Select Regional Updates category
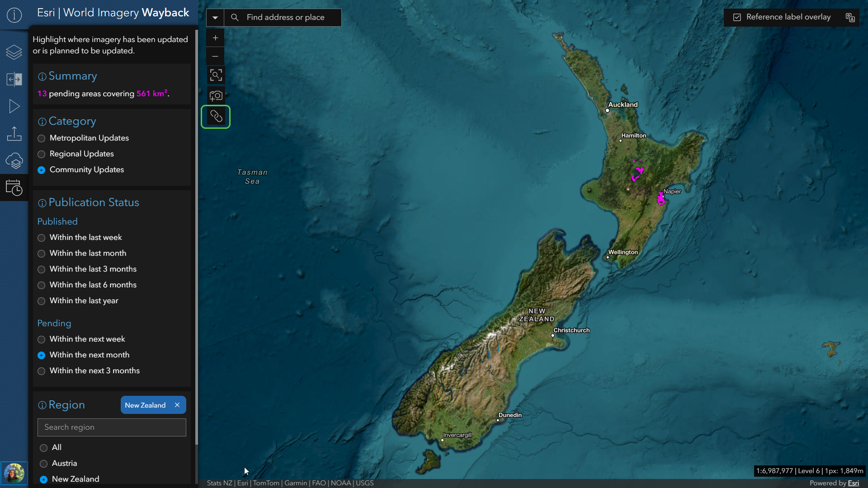Image resolution: width=868 pixels, height=488 pixels. click(x=75, y=154)
